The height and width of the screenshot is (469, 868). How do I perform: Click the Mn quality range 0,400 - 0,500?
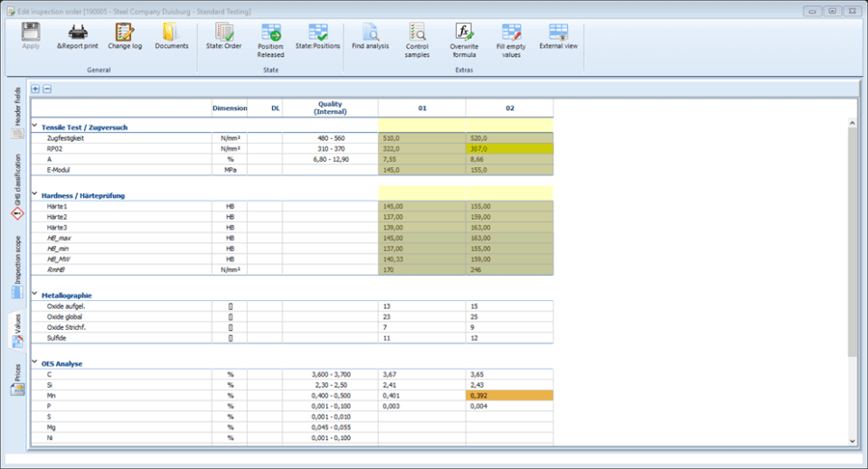point(331,396)
